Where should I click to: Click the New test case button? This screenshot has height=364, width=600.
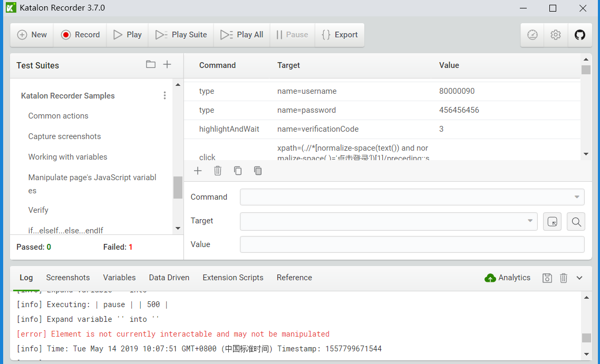point(32,35)
